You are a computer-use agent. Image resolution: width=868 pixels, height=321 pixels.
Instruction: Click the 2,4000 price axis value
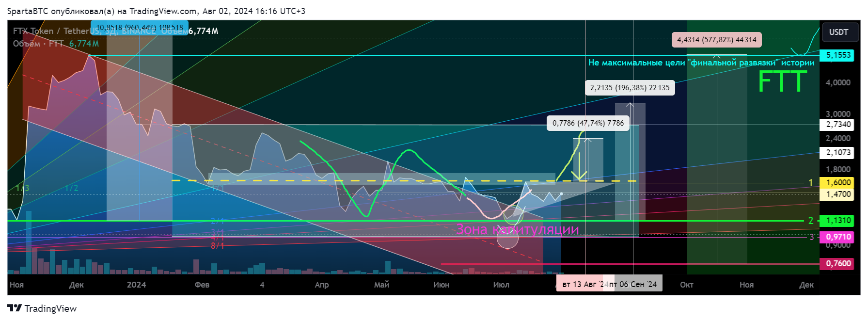[x=838, y=139]
